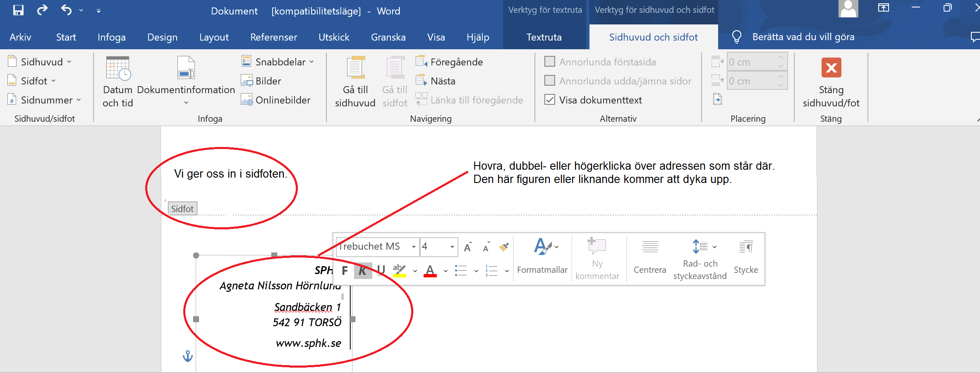Click the Centrera alignment button

coord(650,257)
